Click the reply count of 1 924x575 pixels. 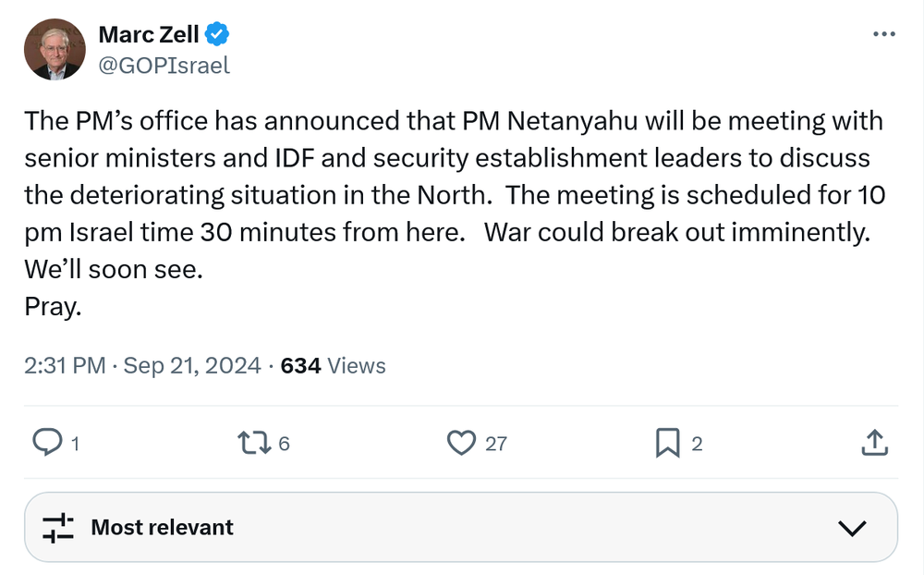(x=75, y=444)
